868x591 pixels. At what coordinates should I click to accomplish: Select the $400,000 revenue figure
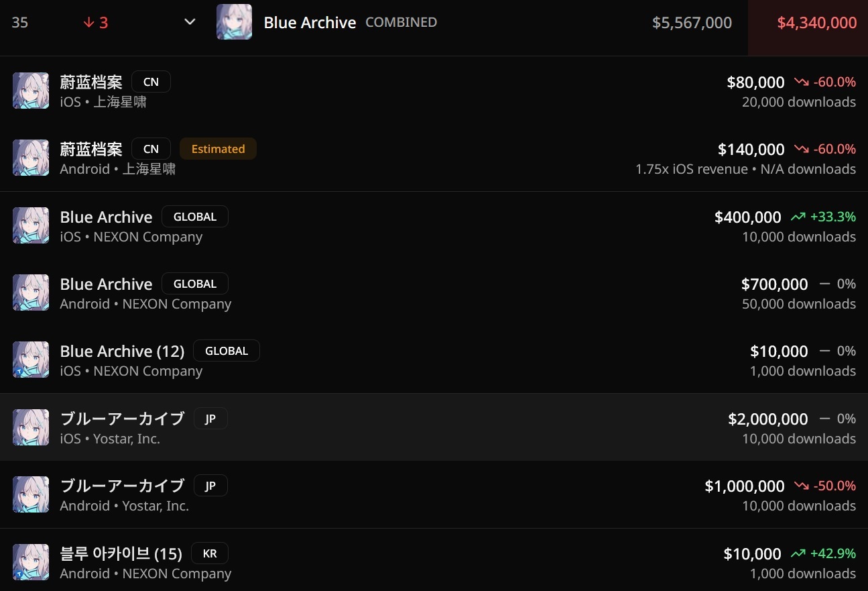747,217
